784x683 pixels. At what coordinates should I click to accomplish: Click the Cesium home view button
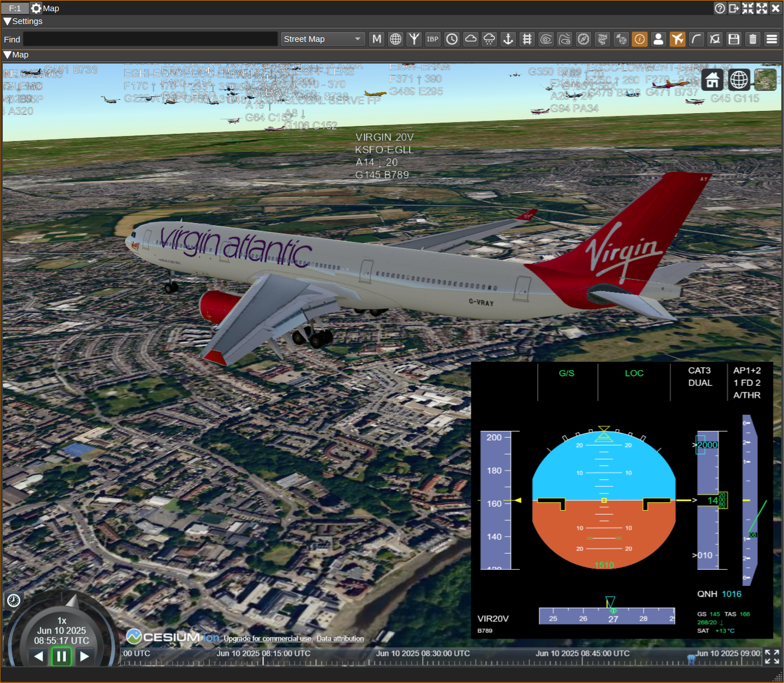pos(712,80)
